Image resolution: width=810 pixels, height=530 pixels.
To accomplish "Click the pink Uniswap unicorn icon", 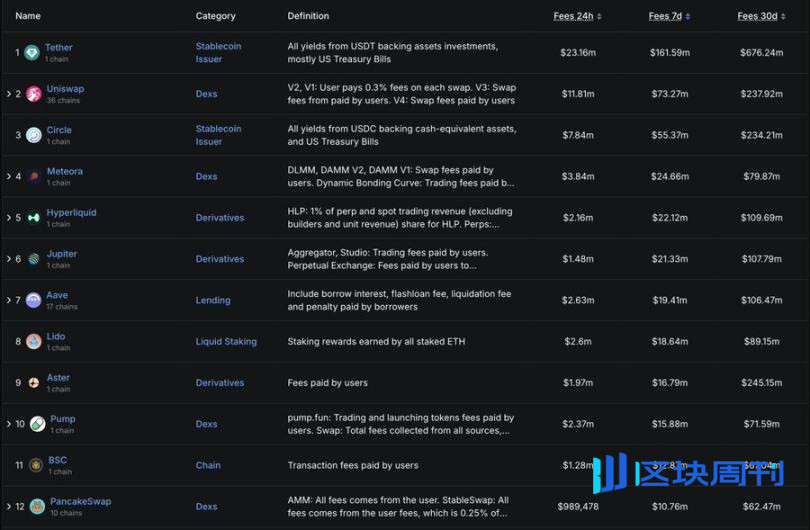I will pyautogui.click(x=34, y=94).
